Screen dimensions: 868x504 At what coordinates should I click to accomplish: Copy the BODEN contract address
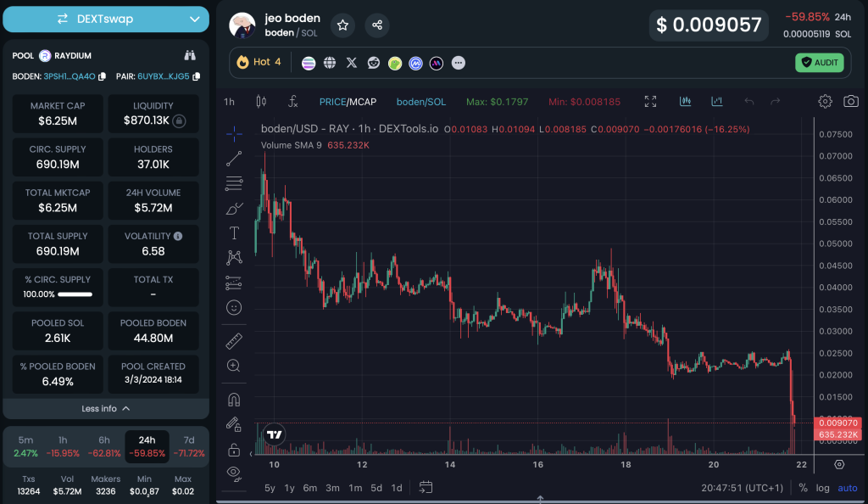click(x=102, y=76)
